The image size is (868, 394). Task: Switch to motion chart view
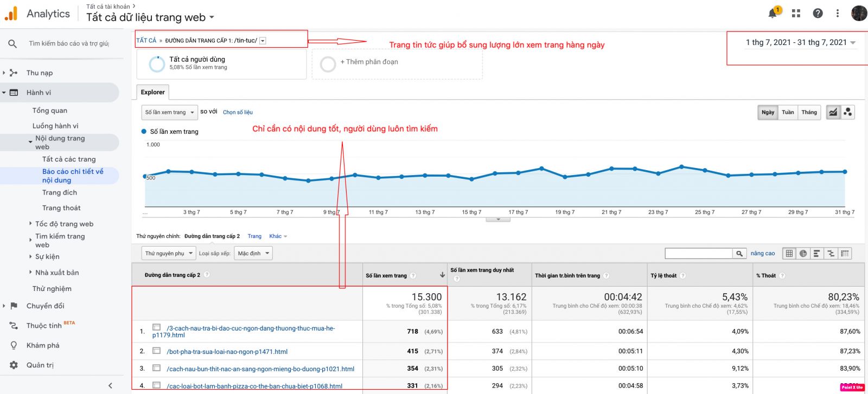[847, 112]
